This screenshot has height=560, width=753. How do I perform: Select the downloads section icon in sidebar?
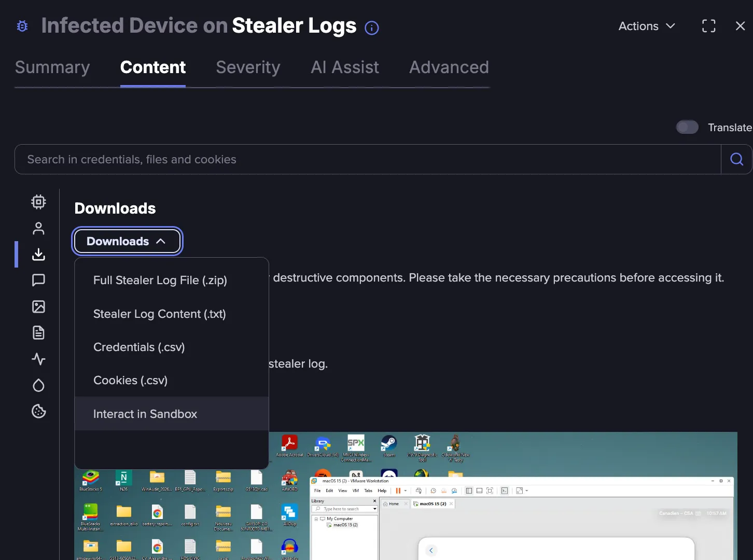[x=38, y=254]
